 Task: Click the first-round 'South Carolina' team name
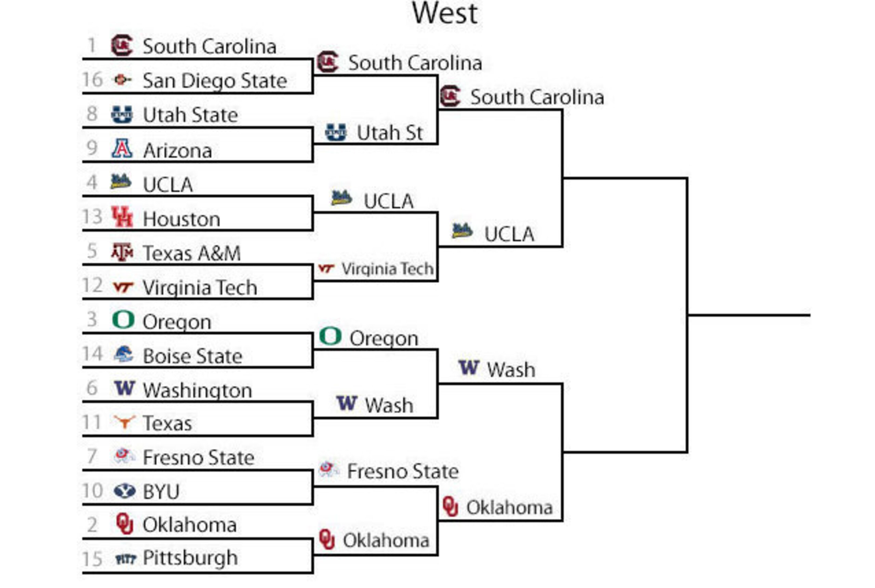210,46
